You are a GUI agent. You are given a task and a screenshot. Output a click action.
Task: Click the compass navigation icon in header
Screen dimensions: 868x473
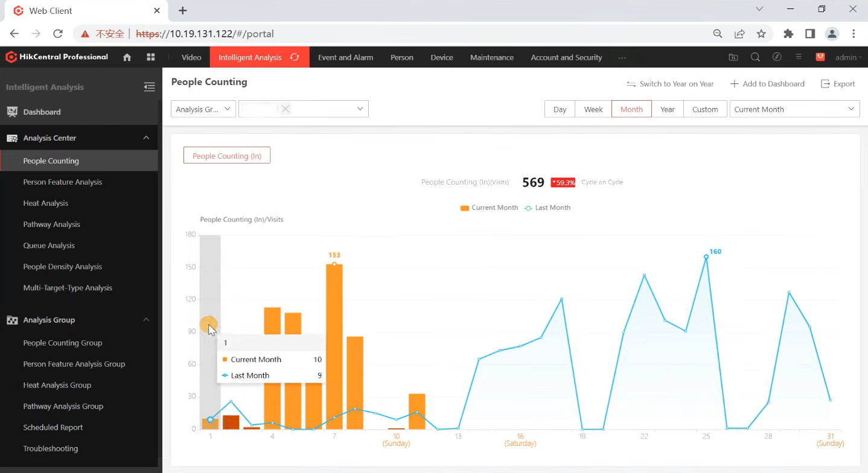click(x=777, y=57)
